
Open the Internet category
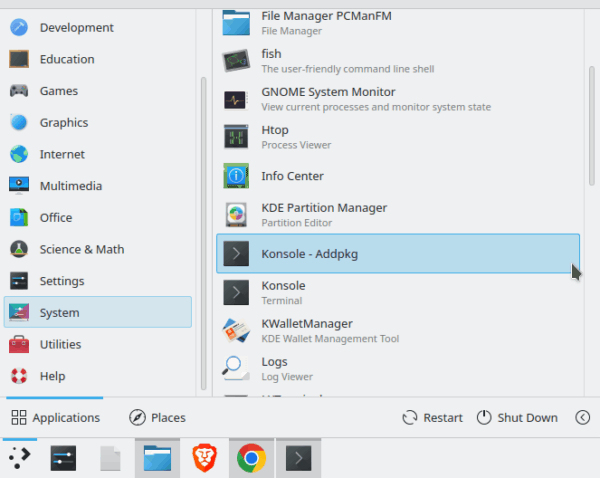[x=98, y=154]
